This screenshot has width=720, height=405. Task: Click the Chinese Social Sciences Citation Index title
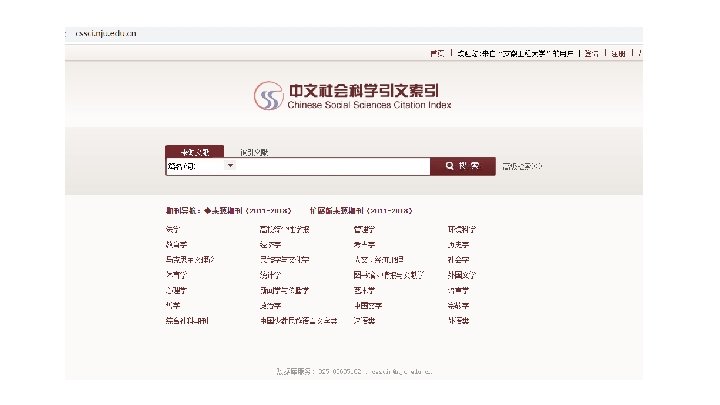click(x=369, y=105)
